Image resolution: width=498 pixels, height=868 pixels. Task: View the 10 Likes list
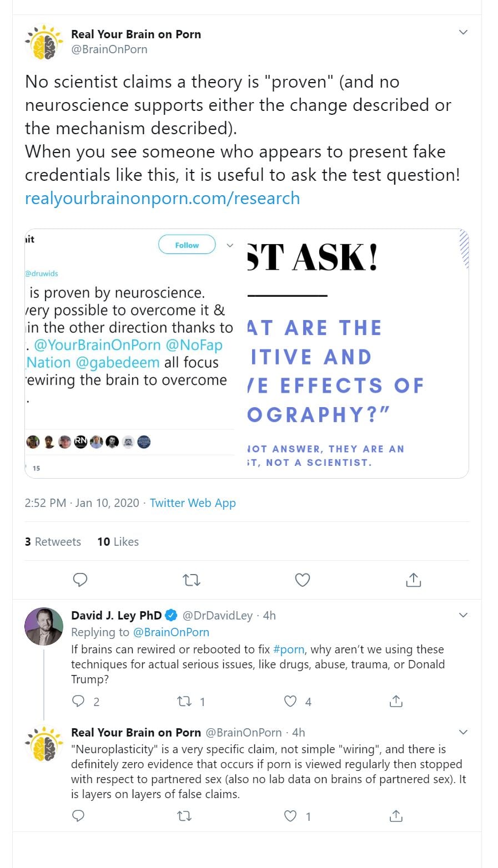click(118, 542)
